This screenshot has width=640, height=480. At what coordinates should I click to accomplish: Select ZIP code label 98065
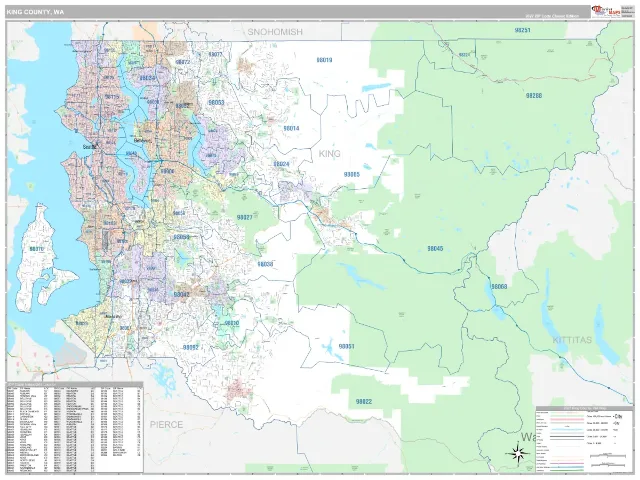click(352, 175)
